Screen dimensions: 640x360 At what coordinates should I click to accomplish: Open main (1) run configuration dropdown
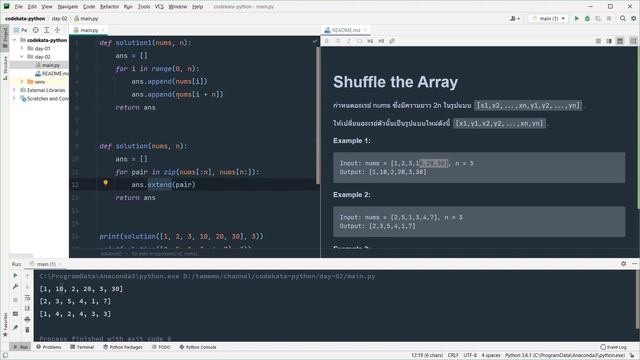(x=549, y=18)
